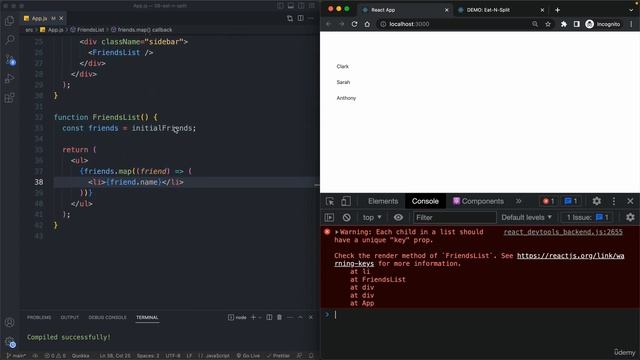Click Prettier in the status bar
This screenshot has height=360, width=640.
click(278, 356)
